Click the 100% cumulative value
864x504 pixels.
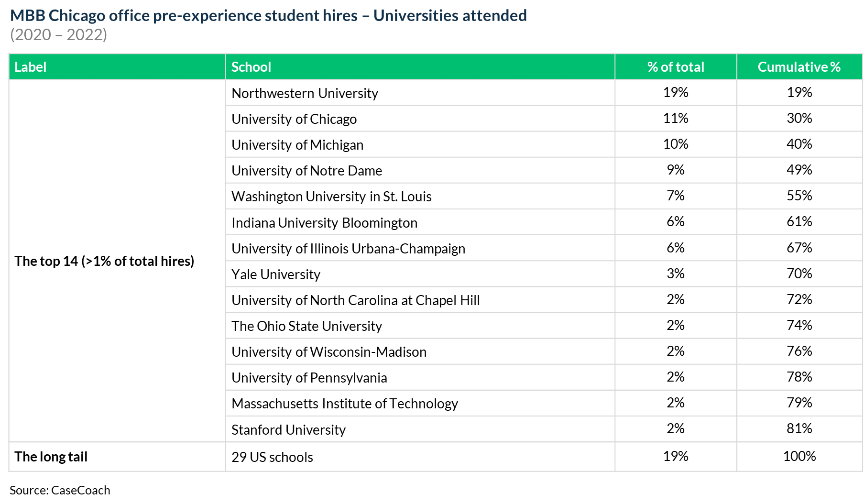point(799,456)
